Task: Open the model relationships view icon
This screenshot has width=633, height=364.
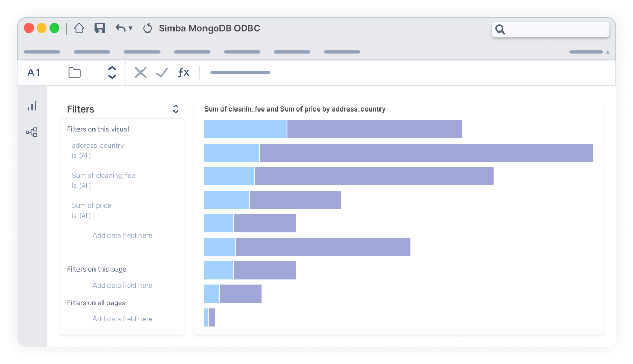Action: (x=32, y=133)
